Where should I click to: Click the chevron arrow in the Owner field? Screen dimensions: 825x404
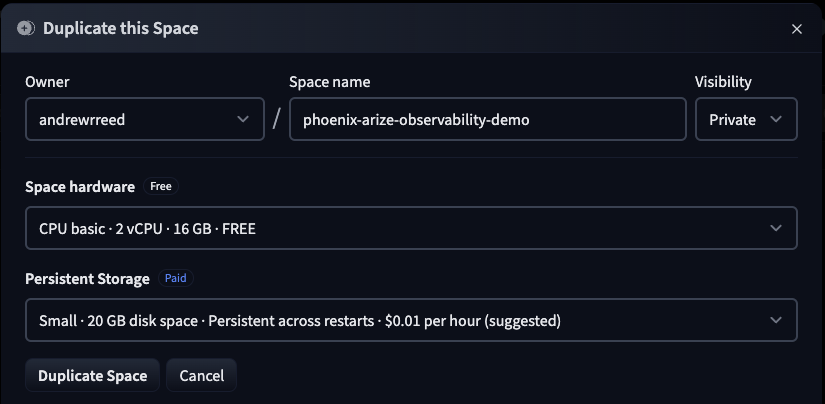coord(243,119)
